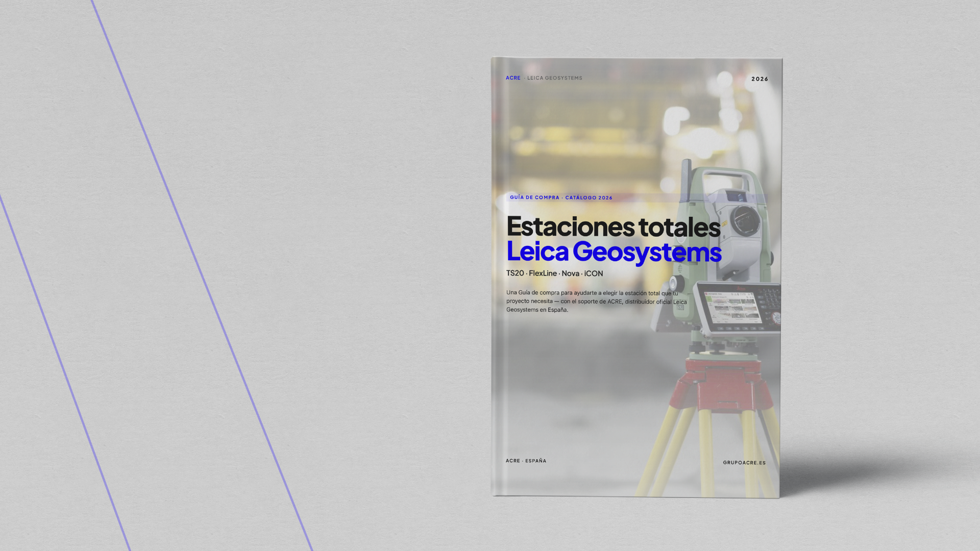The image size is (980, 551).
Task: Click 'GRUPOACRE.ES' website text on cover
Action: coord(744,463)
